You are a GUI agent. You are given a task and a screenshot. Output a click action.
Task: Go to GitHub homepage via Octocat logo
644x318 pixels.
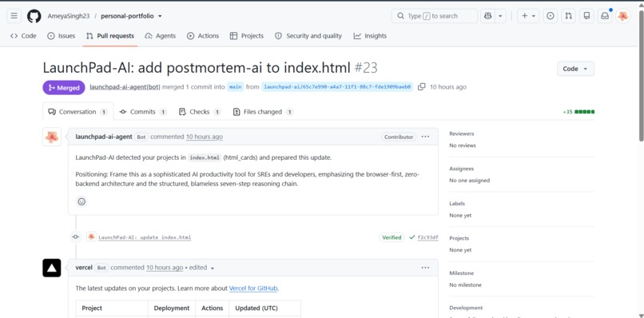[34, 16]
